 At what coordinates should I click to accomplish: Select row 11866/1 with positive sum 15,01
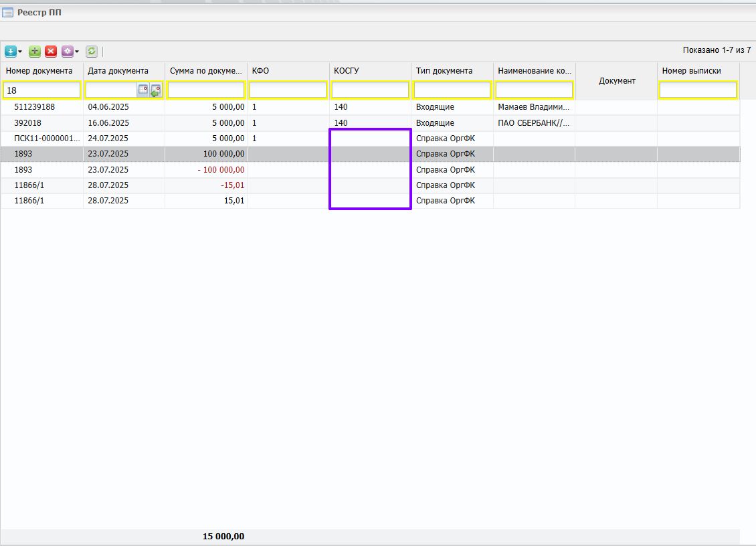370,201
